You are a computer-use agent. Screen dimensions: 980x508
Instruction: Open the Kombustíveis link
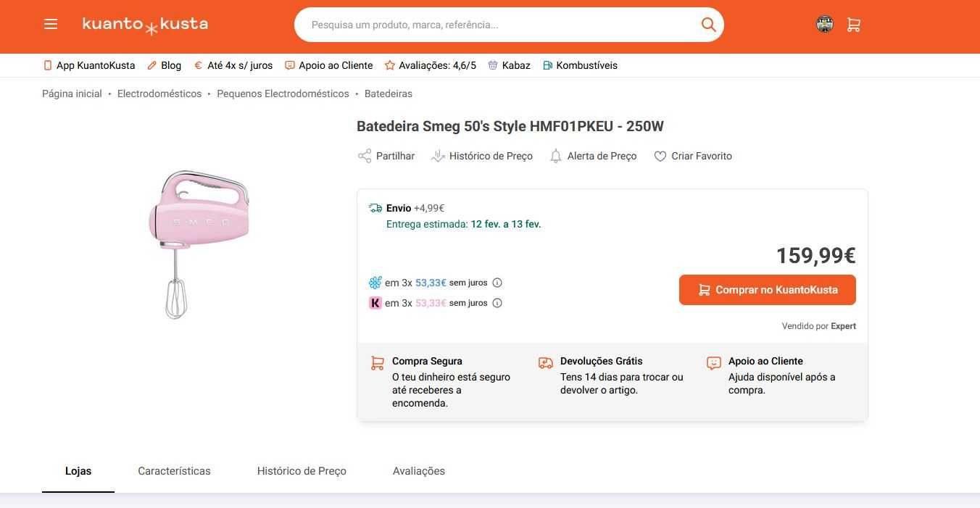tap(580, 65)
